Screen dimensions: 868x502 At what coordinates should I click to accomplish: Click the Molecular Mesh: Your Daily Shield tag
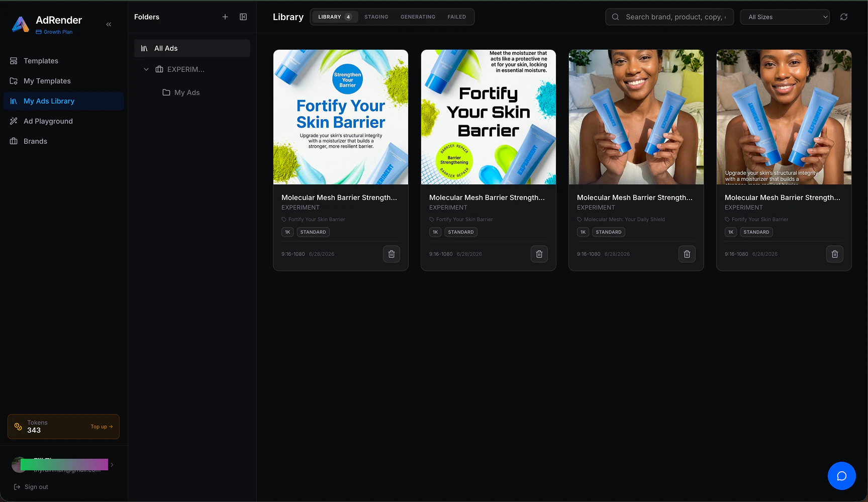click(x=621, y=220)
